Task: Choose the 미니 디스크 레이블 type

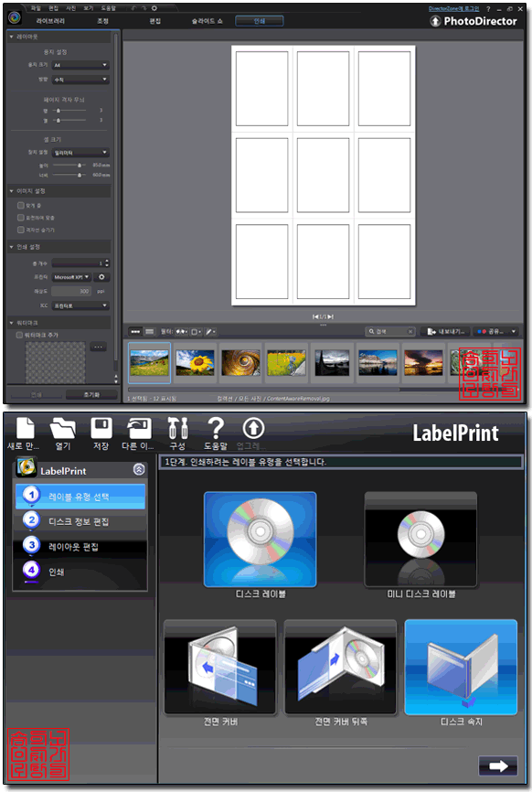Action: [x=420, y=540]
